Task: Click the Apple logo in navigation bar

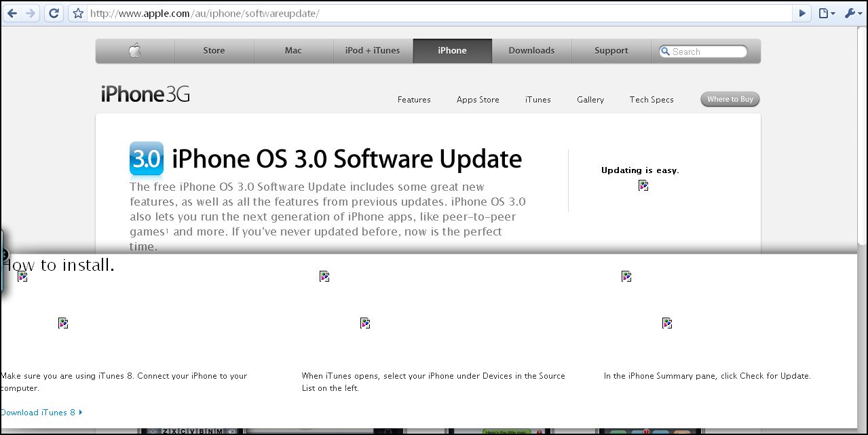Action: 135,51
